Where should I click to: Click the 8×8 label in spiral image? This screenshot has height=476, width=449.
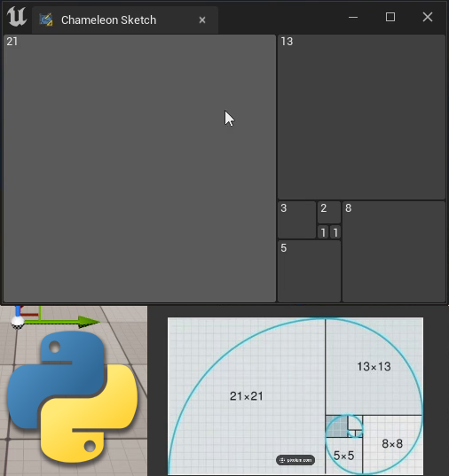click(392, 444)
